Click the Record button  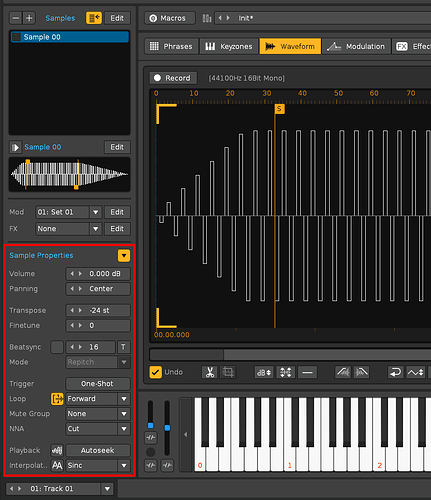pyautogui.click(x=173, y=78)
